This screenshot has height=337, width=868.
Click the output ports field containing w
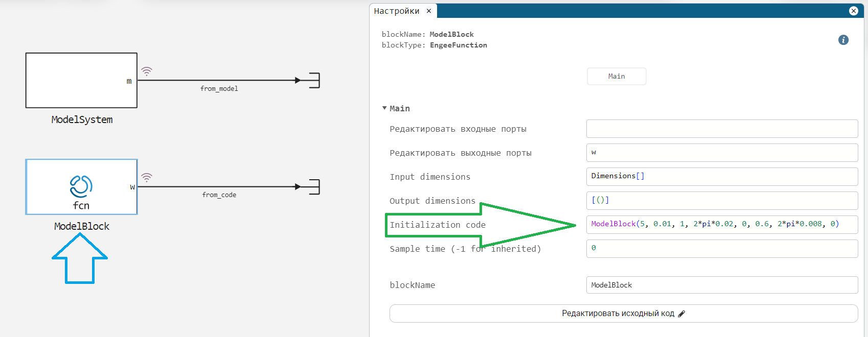click(x=721, y=153)
